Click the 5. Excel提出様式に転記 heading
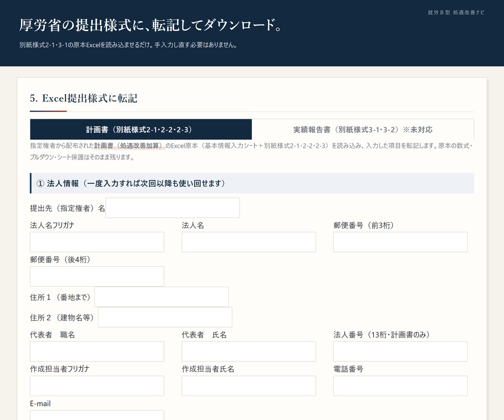 [x=83, y=98]
